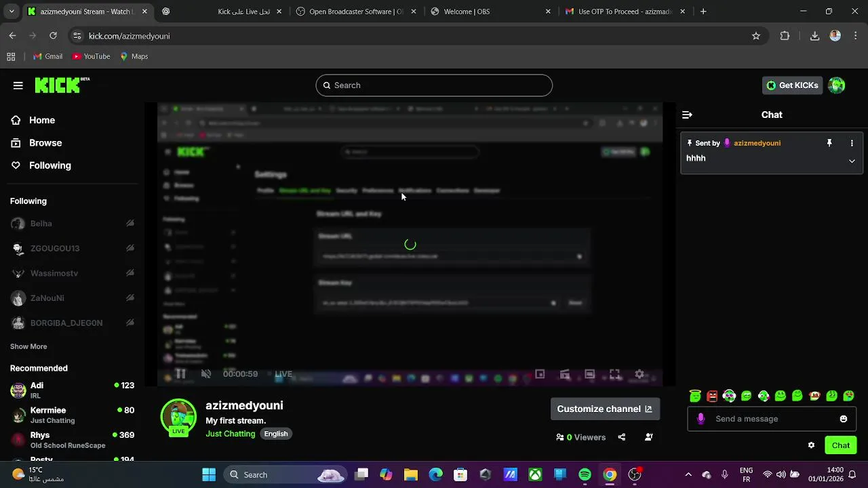Open clip creation icon in player
This screenshot has height=488, width=868.
tap(565, 374)
